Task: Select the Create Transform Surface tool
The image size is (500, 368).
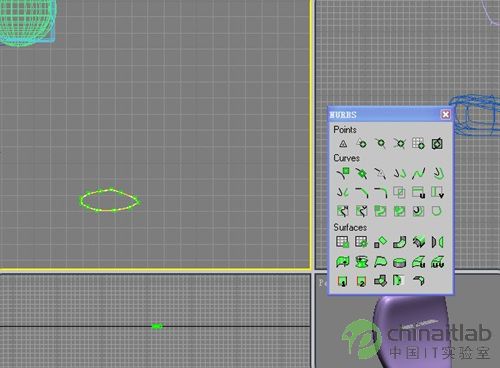Action: 380,242
